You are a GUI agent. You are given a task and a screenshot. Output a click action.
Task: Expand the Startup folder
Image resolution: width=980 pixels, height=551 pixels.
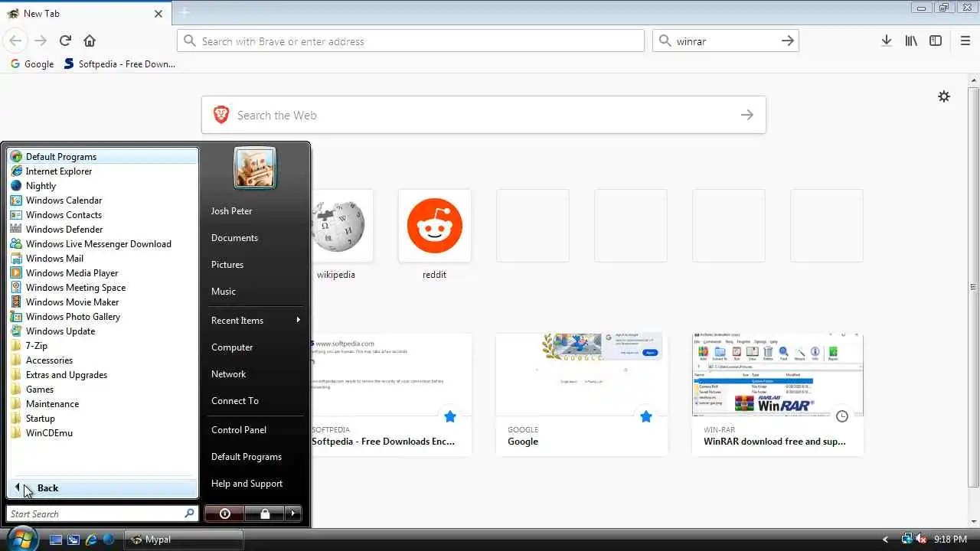pyautogui.click(x=103, y=419)
